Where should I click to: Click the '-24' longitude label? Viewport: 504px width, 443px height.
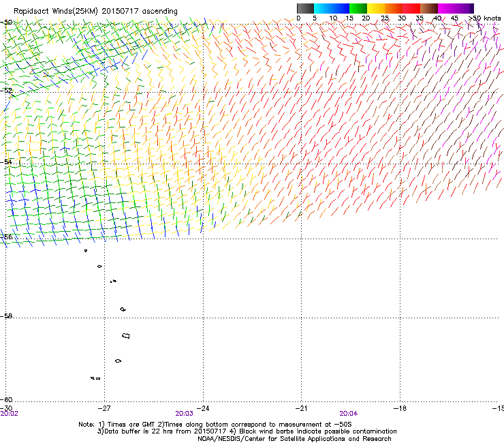(203, 408)
